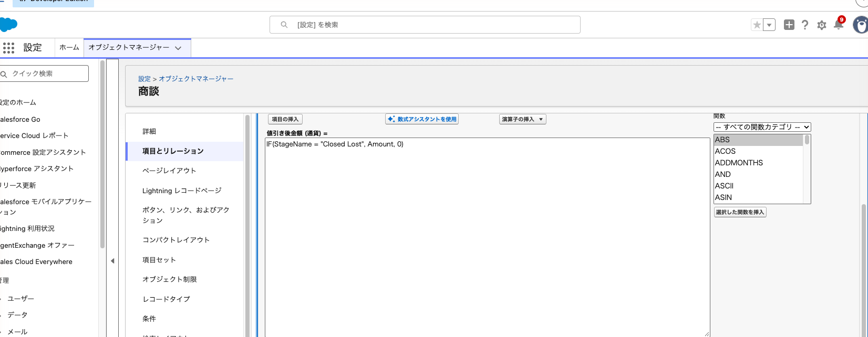
Task: Open Hyperforce アシスタント in the sidebar
Action: (37, 168)
